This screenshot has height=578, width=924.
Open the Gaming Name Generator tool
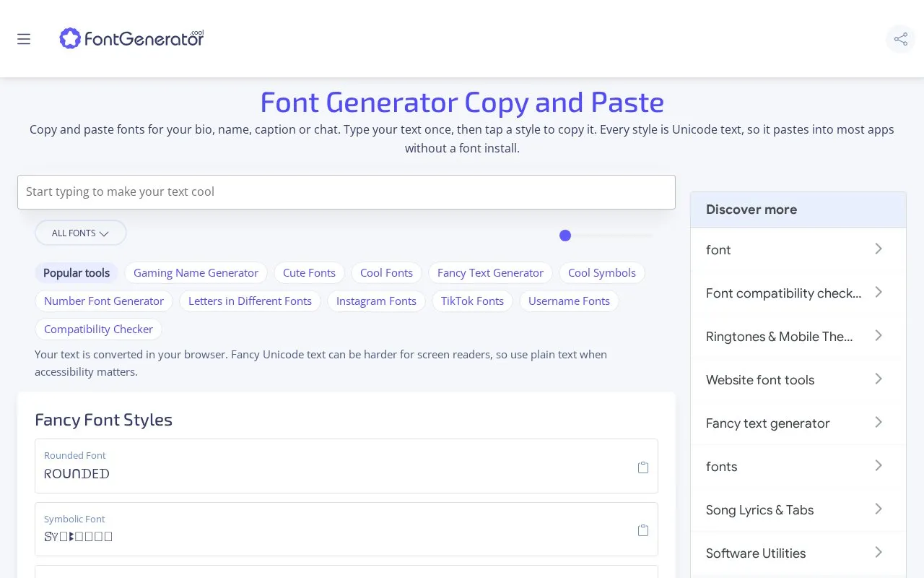click(196, 272)
